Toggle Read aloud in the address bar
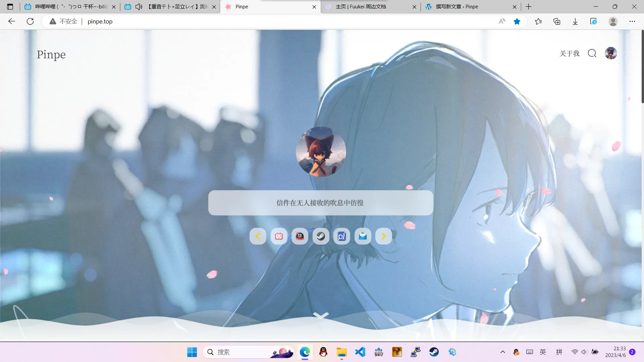The height and width of the screenshot is (362, 644). tap(502, 21)
